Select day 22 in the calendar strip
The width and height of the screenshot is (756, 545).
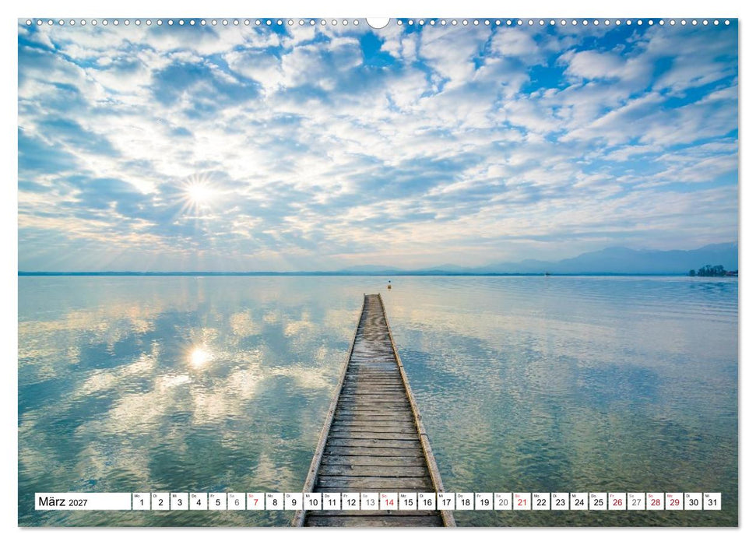pyautogui.click(x=541, y=501)
